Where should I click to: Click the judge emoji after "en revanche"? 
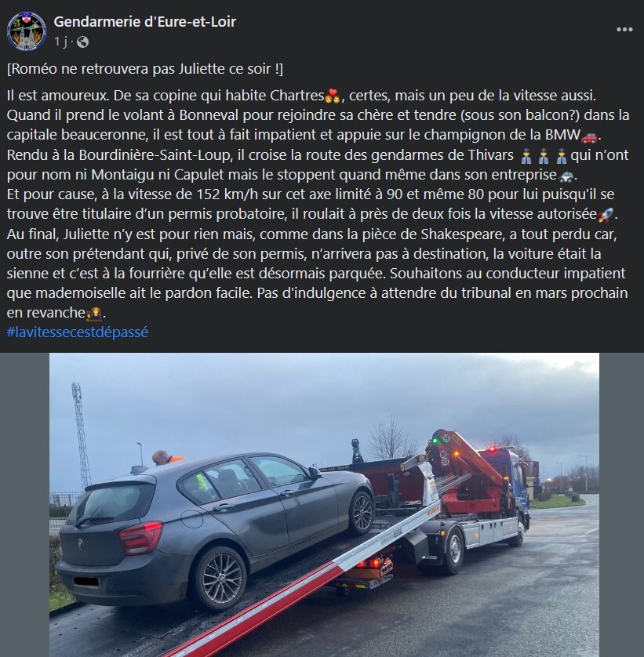[x=94, y=314]
